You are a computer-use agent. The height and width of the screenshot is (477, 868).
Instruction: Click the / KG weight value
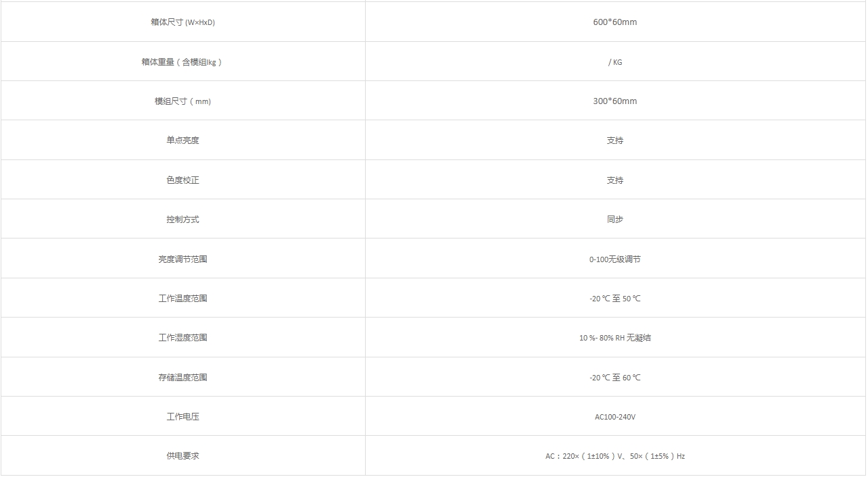coord(614,62)
